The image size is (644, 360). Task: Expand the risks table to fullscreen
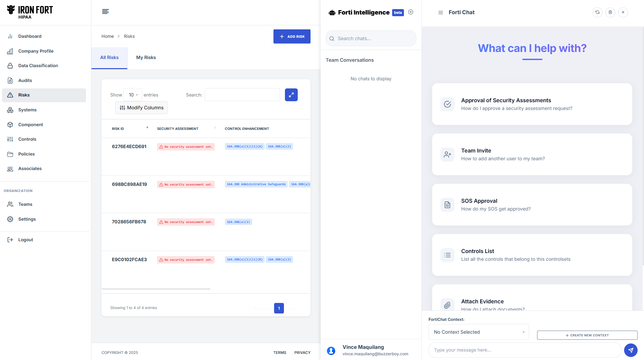(x=291, y=95)
